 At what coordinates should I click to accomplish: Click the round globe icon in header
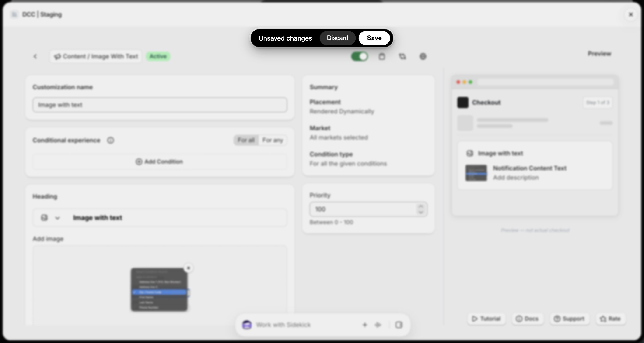[423, 56]
